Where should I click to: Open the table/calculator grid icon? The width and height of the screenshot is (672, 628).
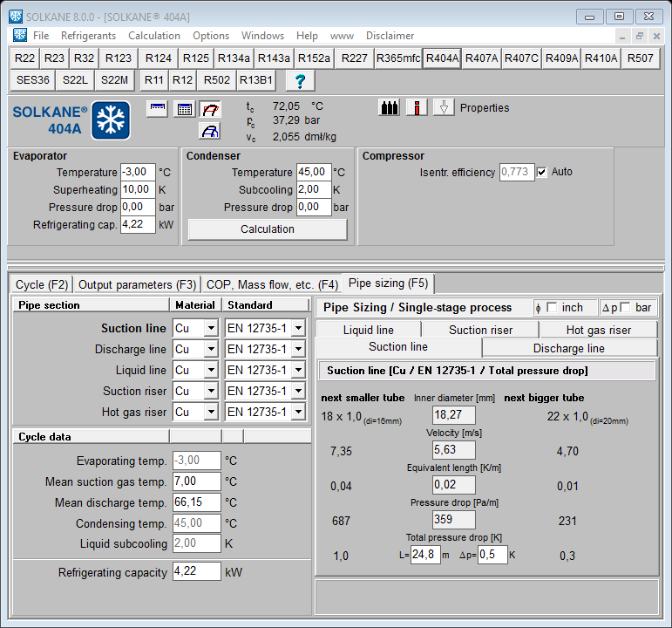pyautogui.click(x=184, y=109)
